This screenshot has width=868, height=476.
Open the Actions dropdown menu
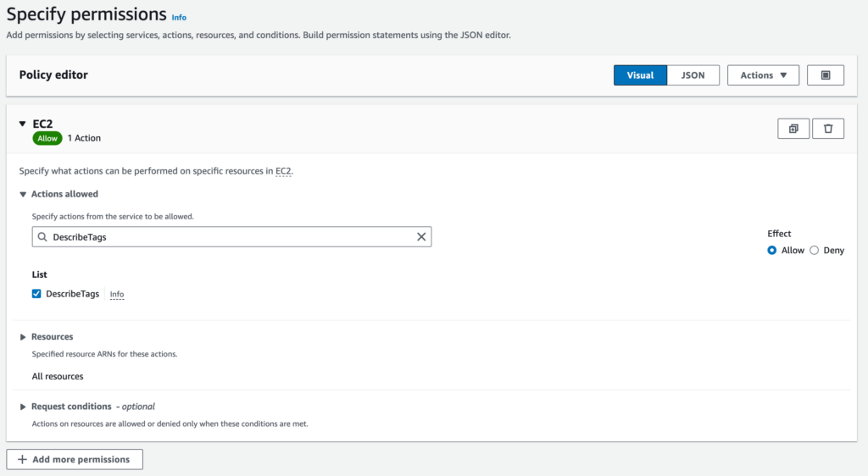[764, 75]
